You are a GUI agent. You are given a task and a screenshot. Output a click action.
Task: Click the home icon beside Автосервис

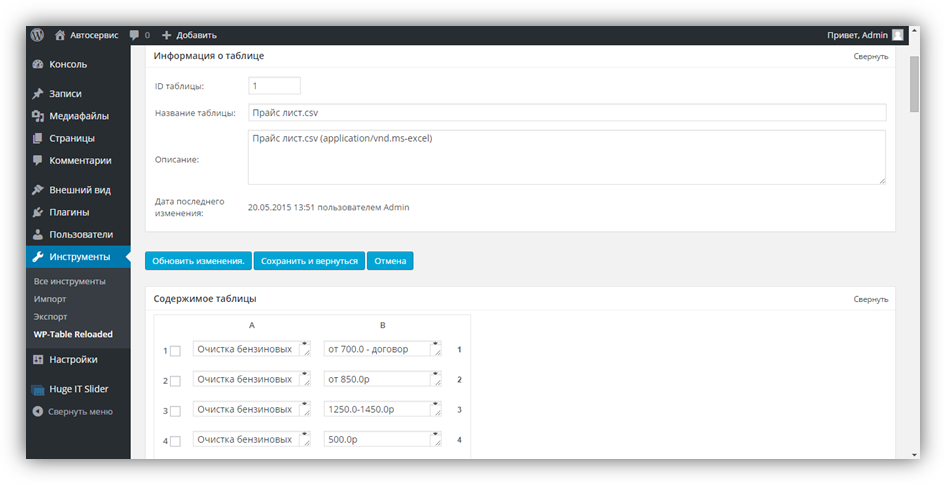[60, 35]
